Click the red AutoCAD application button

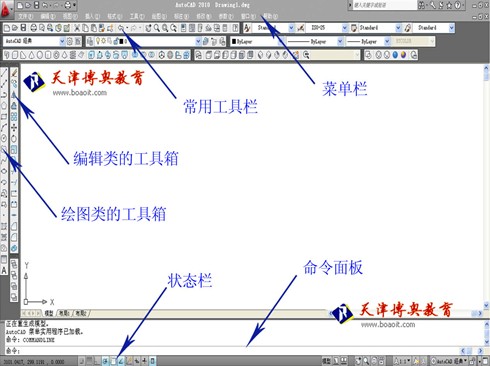(6, 9)
